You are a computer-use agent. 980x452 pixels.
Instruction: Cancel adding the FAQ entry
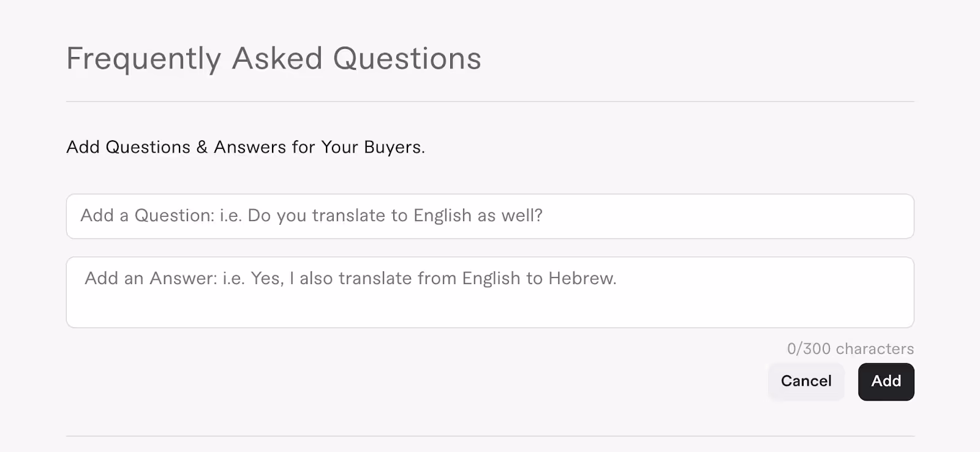(x=806, y=382)
